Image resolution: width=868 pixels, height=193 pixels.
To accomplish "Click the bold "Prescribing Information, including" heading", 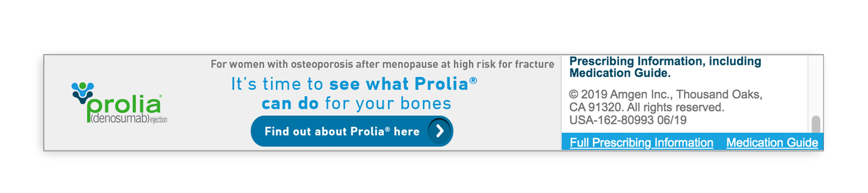I will pyautogui.click(x=665, y=61).
